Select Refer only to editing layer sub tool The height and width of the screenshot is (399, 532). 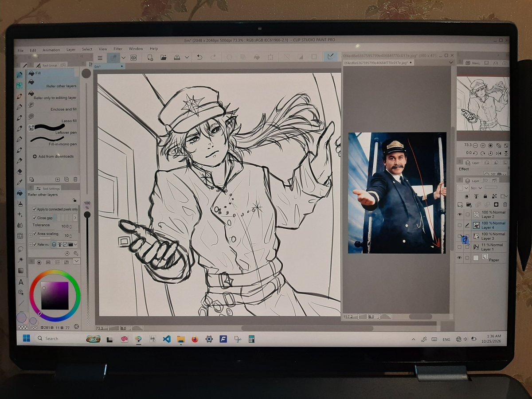[52, 95]
